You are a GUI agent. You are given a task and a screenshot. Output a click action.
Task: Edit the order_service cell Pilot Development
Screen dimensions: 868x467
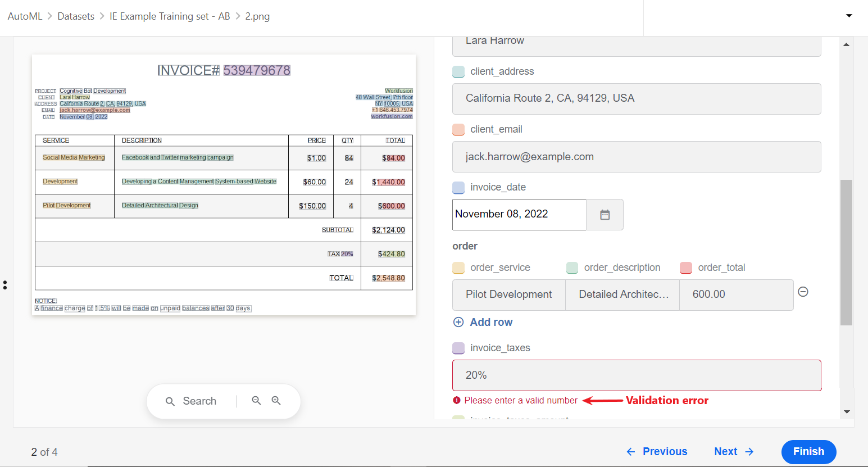[x=509, y=295]
